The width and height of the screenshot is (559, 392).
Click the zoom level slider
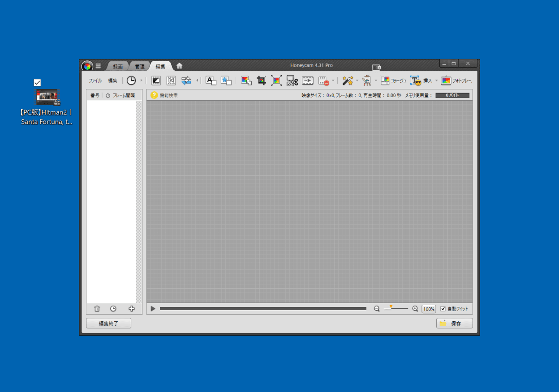pyautogui.click(x=396, y=309)
